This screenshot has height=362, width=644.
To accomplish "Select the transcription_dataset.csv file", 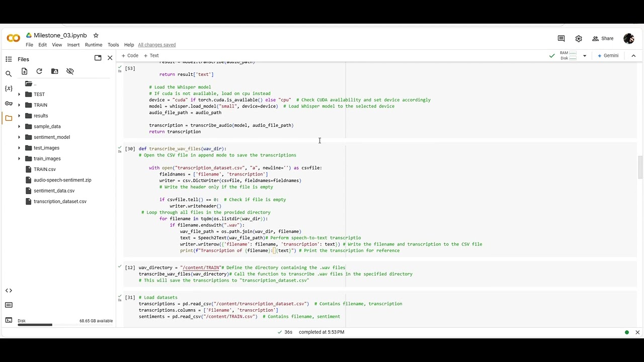I will click(60, 202).
